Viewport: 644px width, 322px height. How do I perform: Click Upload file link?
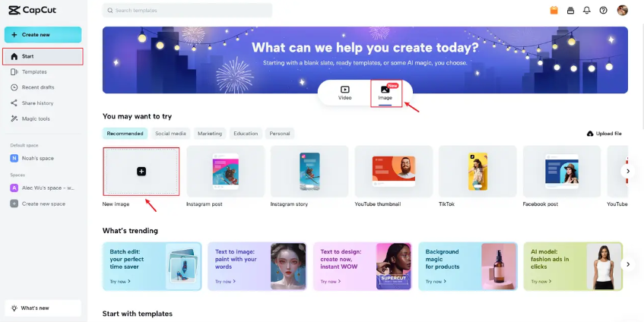604,134
